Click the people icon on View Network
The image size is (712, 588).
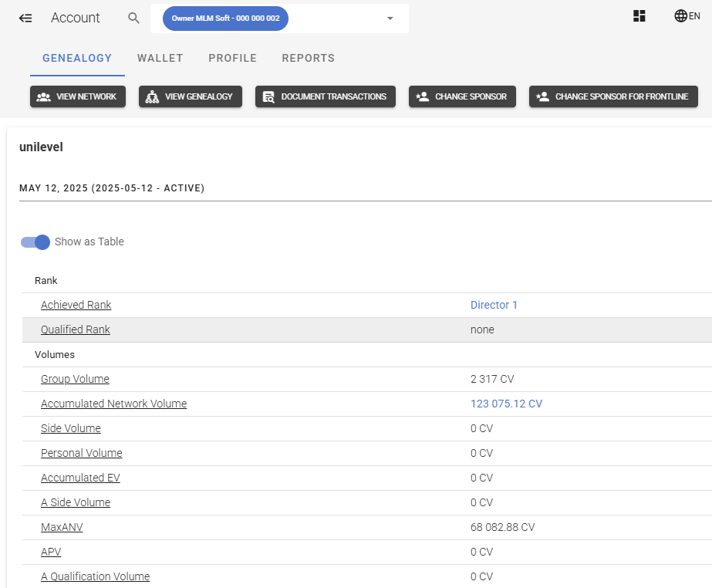(44, 96)
